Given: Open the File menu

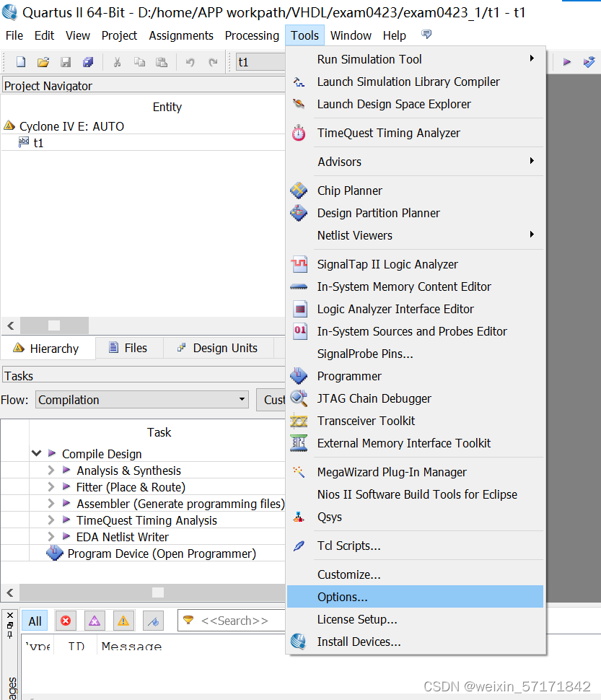Looking at the screenshot, I should (14, 35).
